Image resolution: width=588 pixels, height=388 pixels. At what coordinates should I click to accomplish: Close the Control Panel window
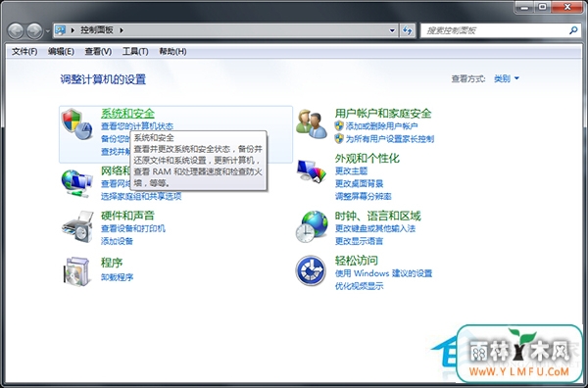[567, 7]
